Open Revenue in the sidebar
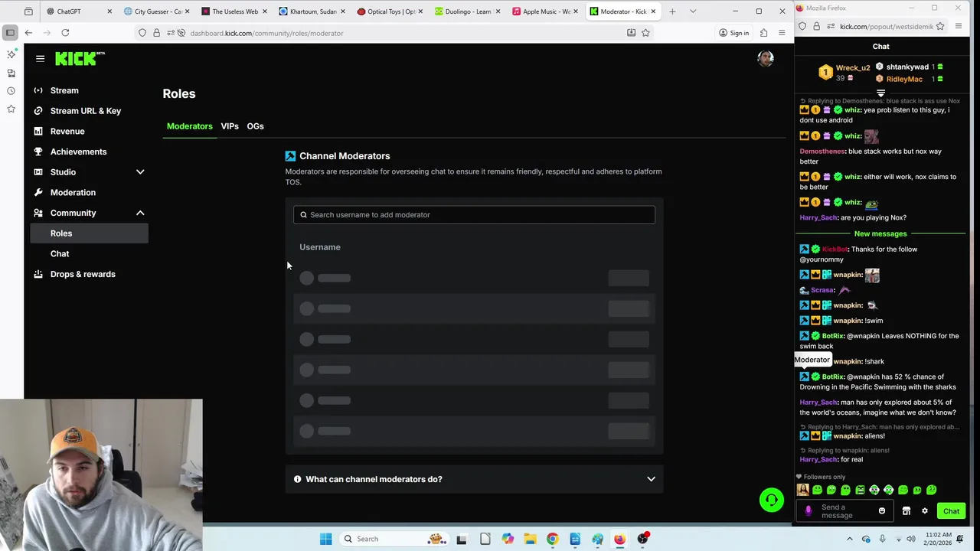Viewport: 980px width, 551px height. coord(67,132)
